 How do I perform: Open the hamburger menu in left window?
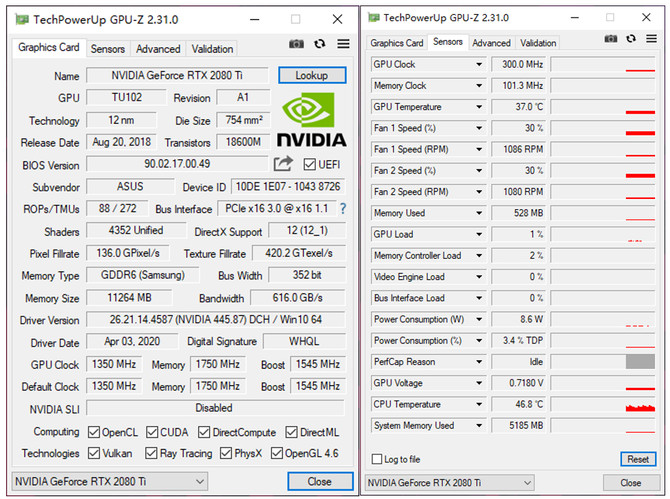click(343, 44)
